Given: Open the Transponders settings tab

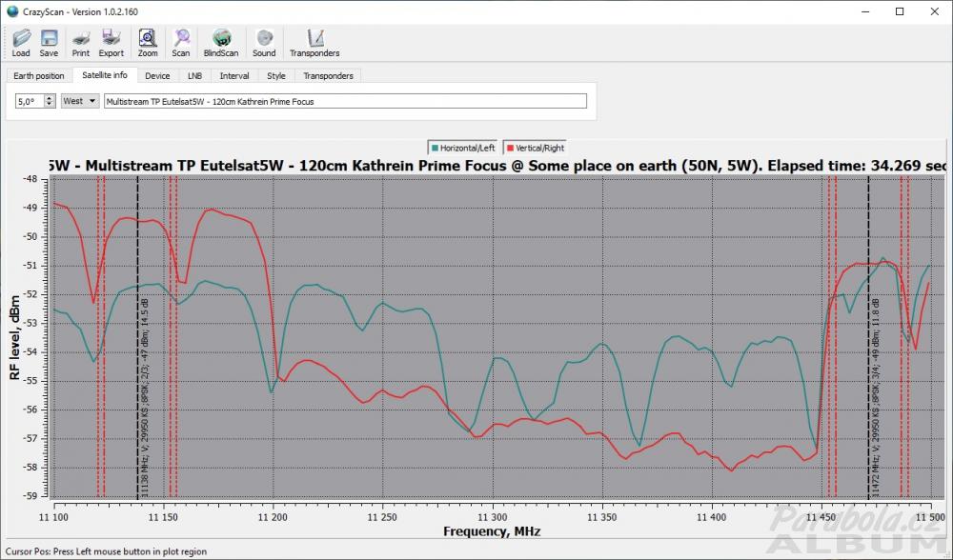Looking at the screenshot, I should pyautogui.click(x=328, y=76).
